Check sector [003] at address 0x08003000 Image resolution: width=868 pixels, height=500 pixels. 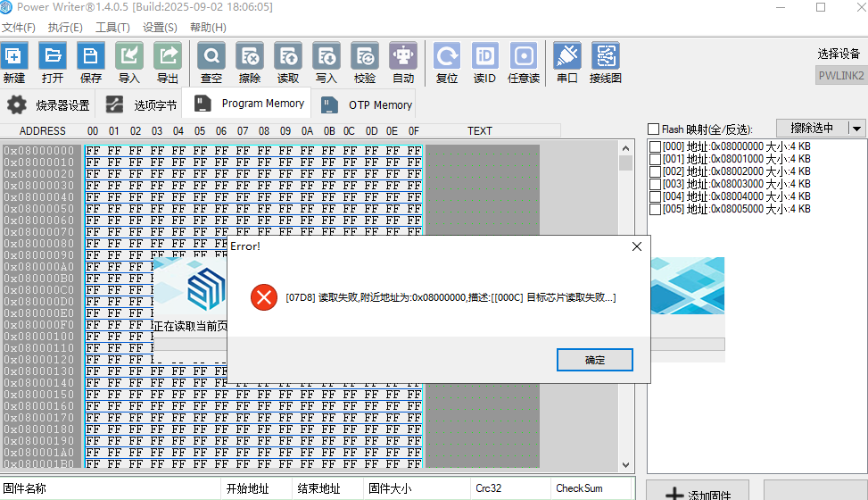[x=656, y=184]
